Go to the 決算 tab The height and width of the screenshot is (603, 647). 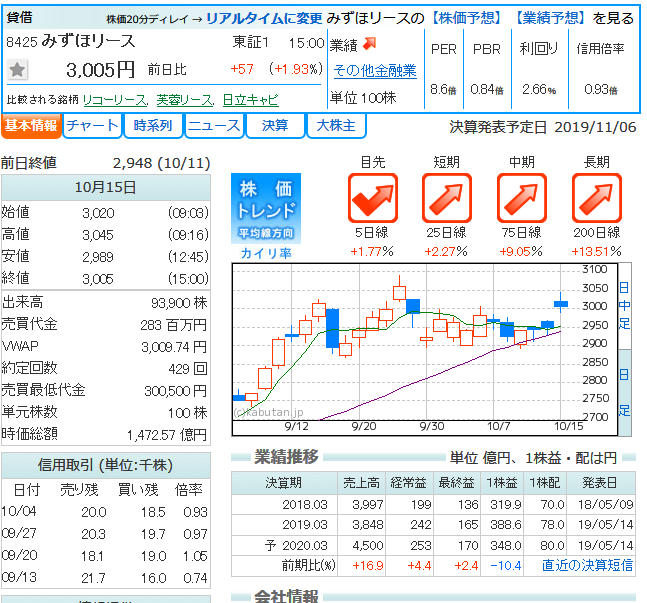275,126
